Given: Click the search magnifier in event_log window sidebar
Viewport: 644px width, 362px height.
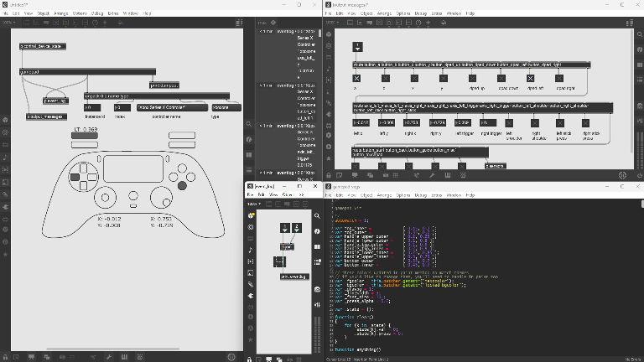Looking at the screenshot, I should [317, 215].
